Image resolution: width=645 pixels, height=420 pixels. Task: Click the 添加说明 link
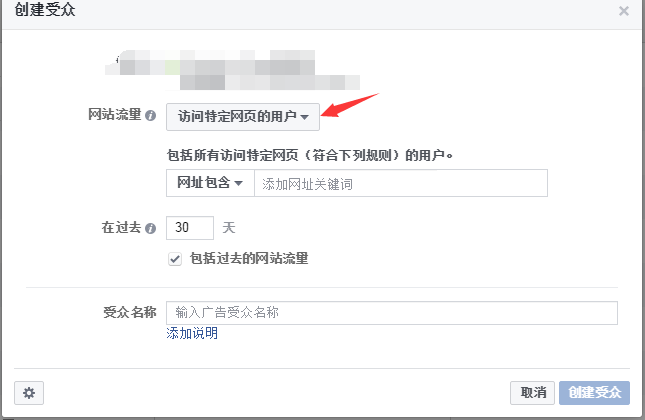(x=192, y=333)
